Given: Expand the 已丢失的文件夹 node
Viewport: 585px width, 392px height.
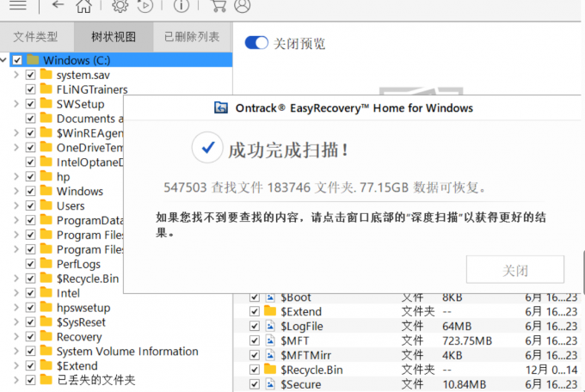Looking at the screenshot, I should [16, 380].
